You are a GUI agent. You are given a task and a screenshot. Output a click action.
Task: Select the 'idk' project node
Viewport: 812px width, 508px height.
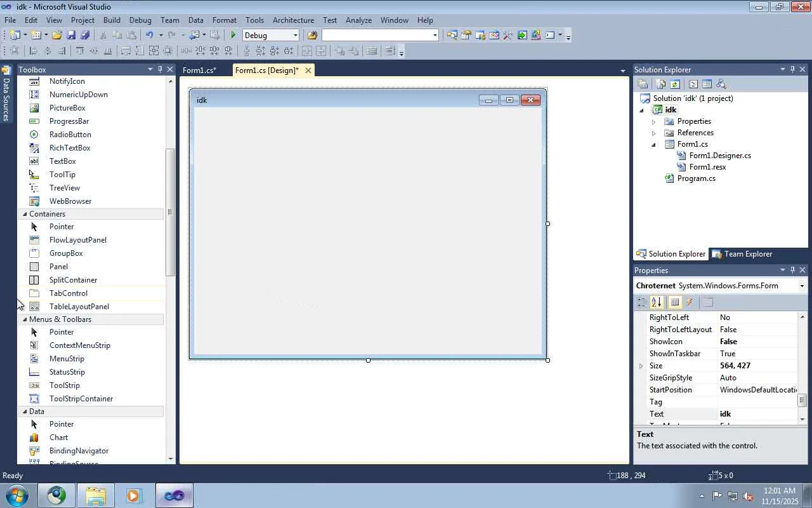[x=671, y=110]
